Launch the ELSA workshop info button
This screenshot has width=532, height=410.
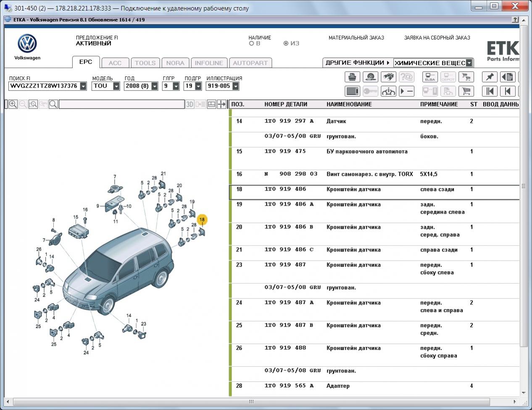pos(430,77)
